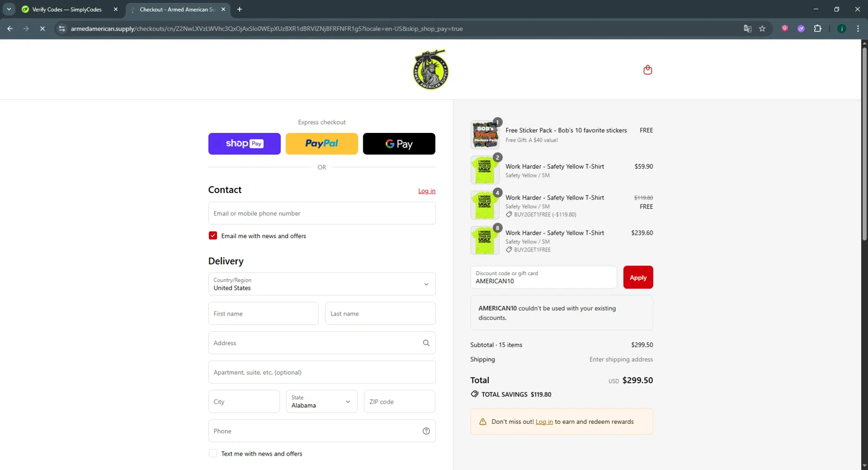Click the Subtotal · 15 items text
This screenshot has width=868, height=470.
point(496,345)
